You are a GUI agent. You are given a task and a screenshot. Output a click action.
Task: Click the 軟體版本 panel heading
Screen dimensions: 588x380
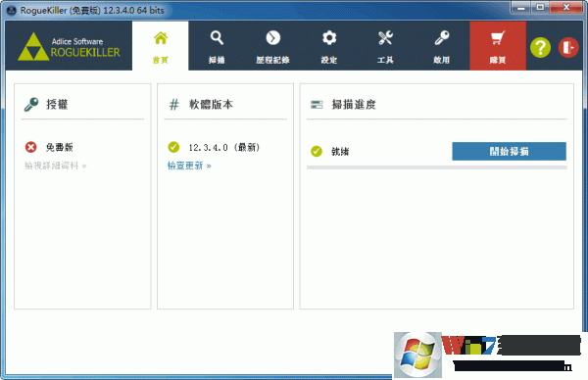click(211, 104)
